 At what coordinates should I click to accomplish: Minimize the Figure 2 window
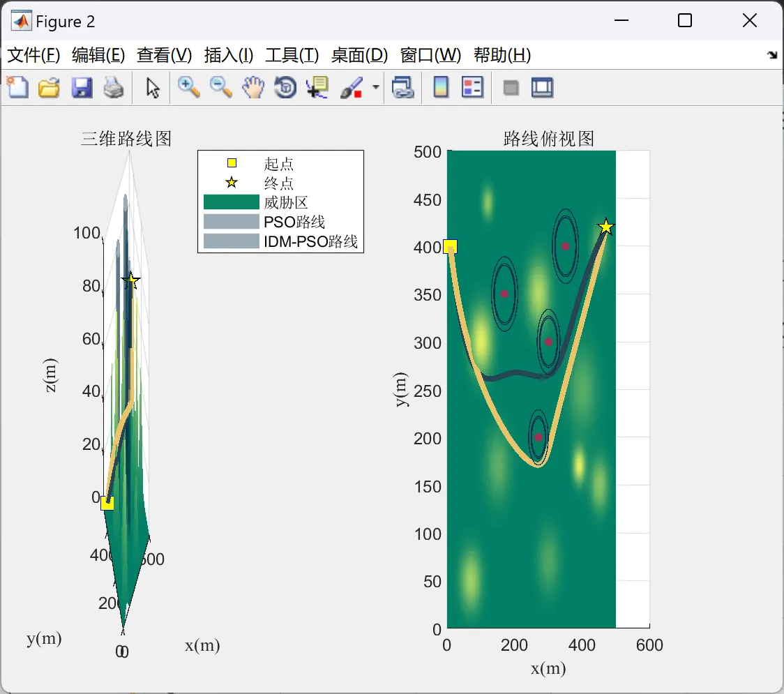621,20
